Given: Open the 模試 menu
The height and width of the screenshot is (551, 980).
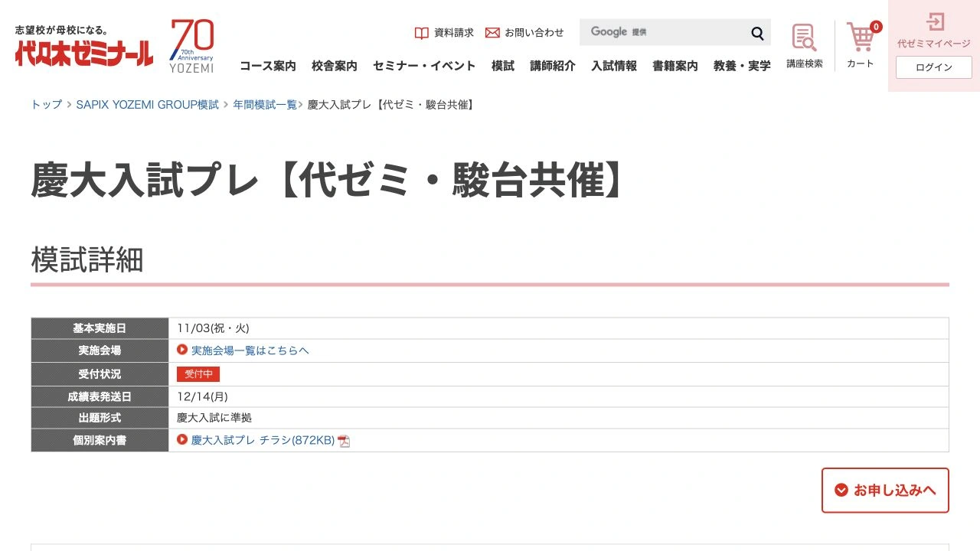Looking at the screenshot, I should tap(503, 66).
